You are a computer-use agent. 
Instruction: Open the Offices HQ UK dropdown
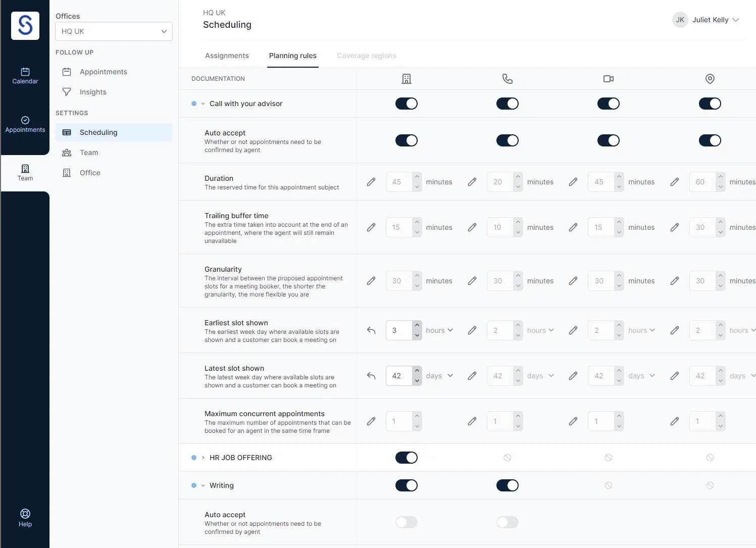point(114,31)
